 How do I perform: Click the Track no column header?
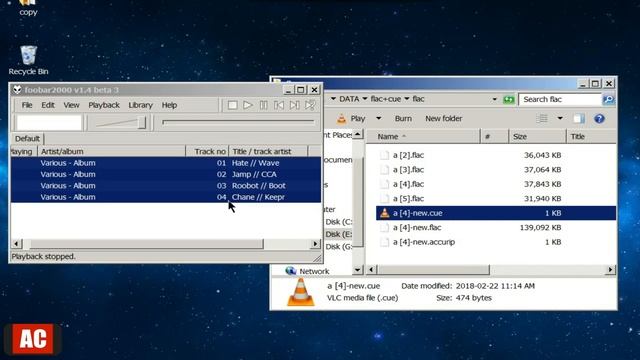[x=207, y=151]
